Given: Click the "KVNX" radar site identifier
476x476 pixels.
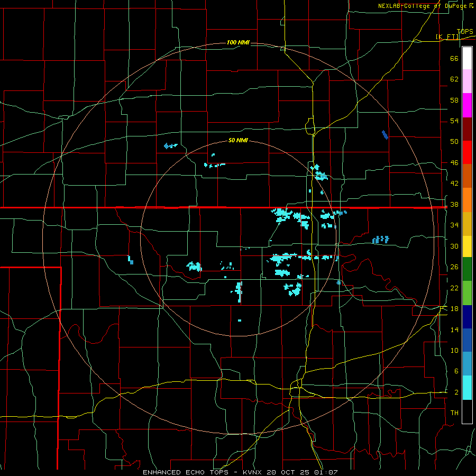Looking at the screenshot, I should point(253,472).
